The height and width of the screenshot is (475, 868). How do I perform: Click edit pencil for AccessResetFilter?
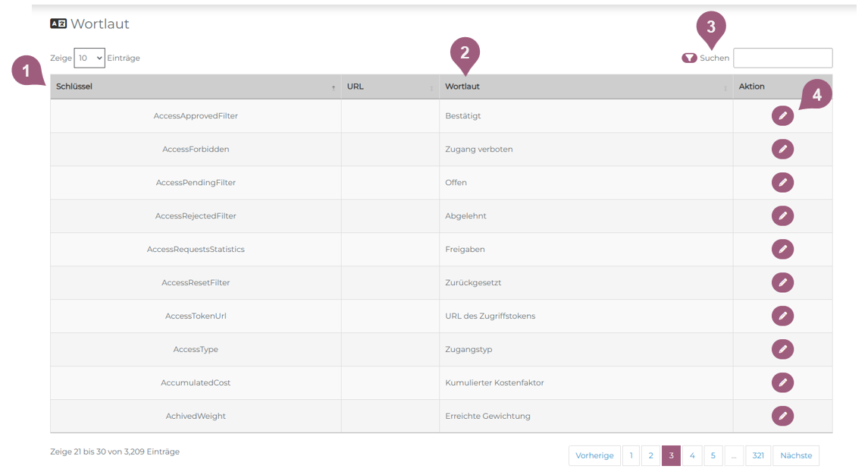pos(782,283)
